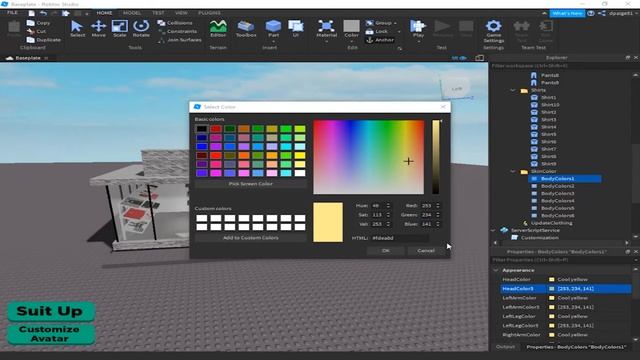Open the Part dropdown arrow
This screenshot has height=360, width=640.
(x=273, y=41)
